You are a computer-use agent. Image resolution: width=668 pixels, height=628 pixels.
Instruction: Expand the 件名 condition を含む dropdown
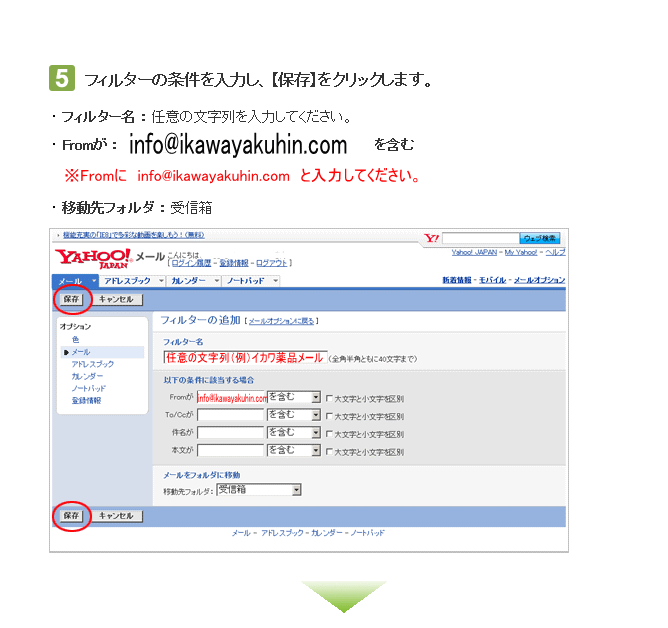pos(316,433)
